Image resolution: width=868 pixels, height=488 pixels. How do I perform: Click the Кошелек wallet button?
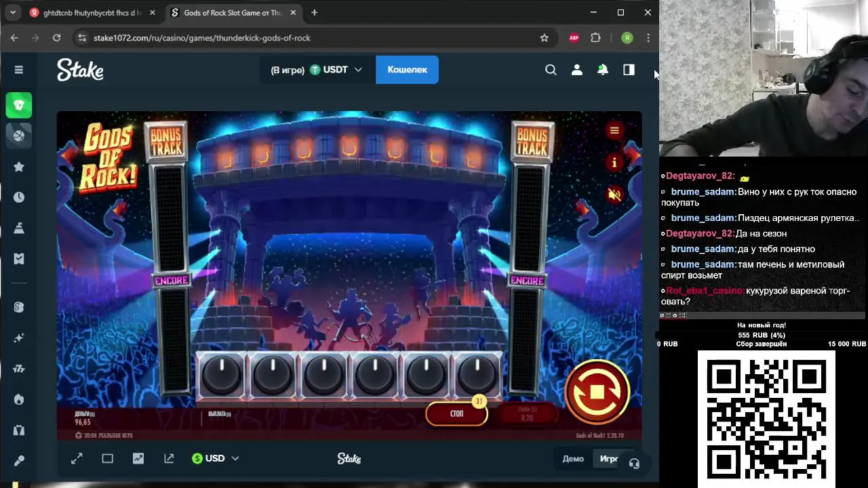click(407, 70)
